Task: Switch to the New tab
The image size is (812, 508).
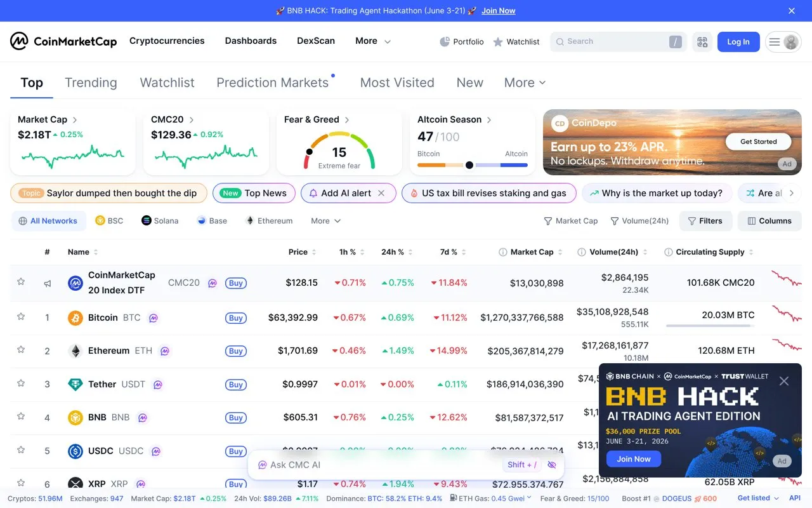Action: click(470, 83)
